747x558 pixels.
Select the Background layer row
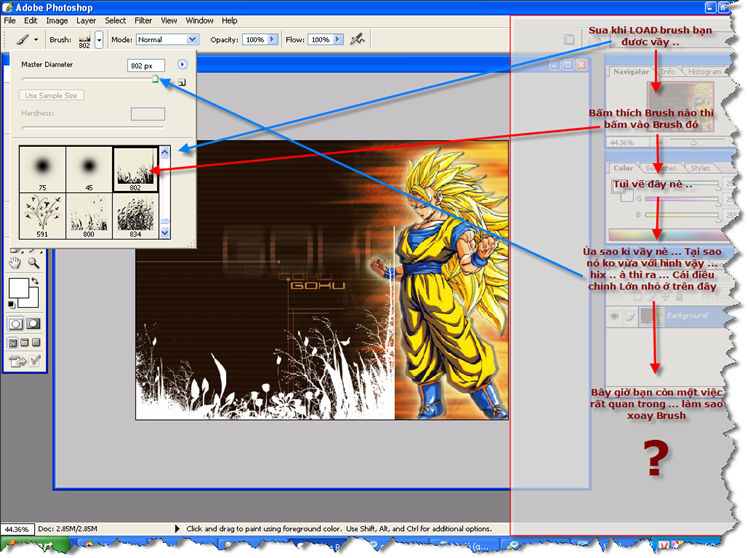pos(666,316)
